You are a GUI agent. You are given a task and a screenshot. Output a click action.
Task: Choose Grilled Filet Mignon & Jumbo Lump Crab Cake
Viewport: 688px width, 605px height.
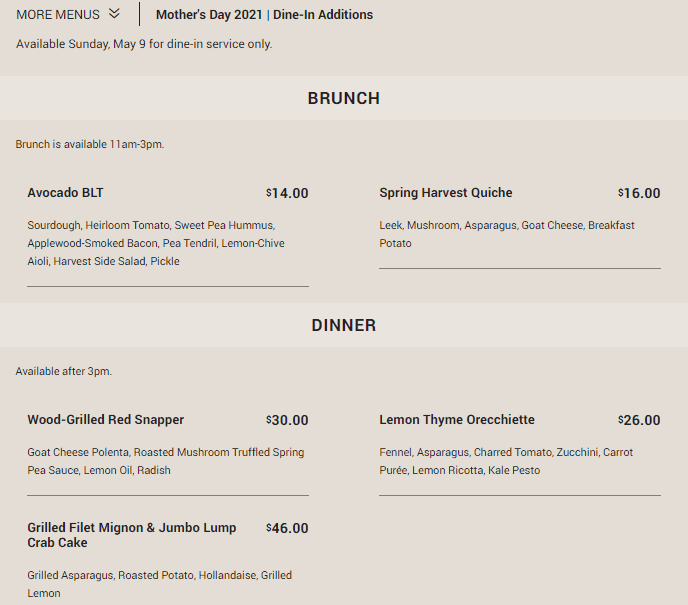point(132,535)
